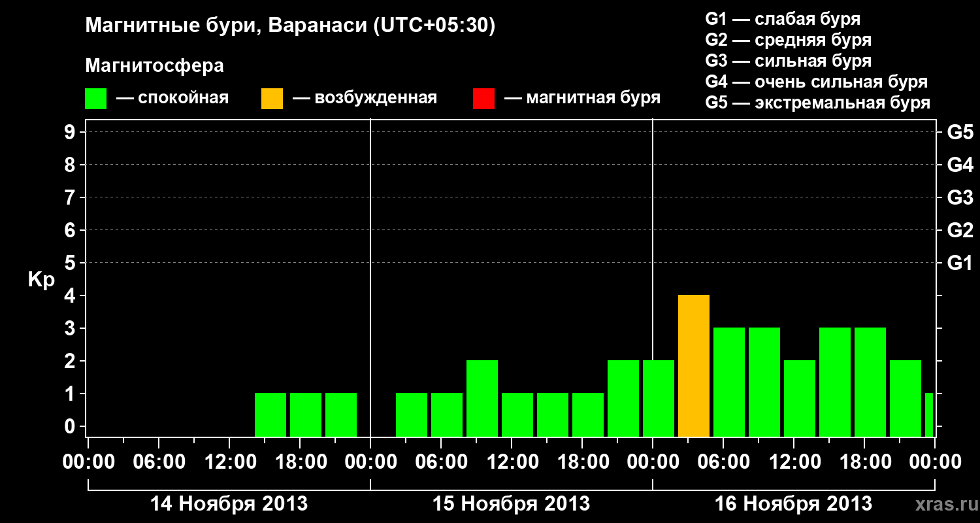This screenshot has height=523, width=980.
Task: Click the red 'магнитная буря' legend swatch
Action: click(x=484, y=99)
